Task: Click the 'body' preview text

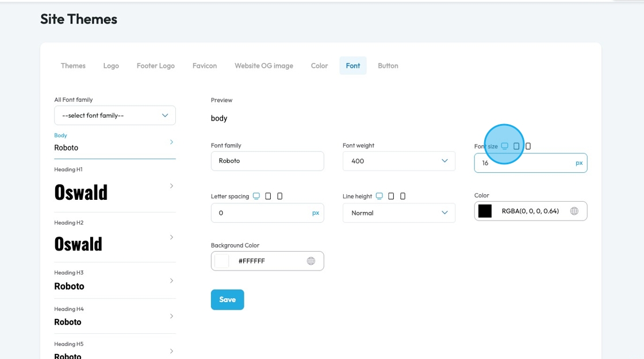Action: point(219,118)
